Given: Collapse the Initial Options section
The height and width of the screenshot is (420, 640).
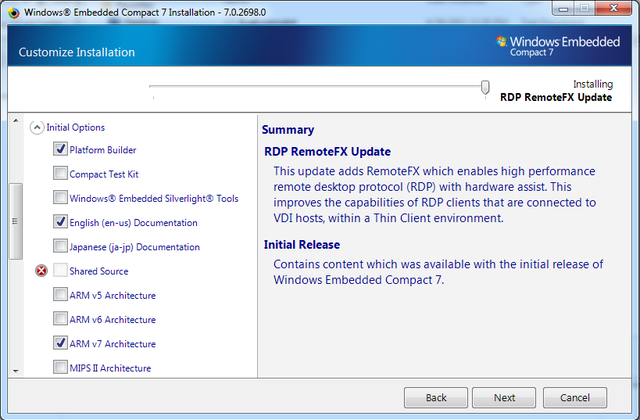Looking at the screenshot, I should pos(37,128).
